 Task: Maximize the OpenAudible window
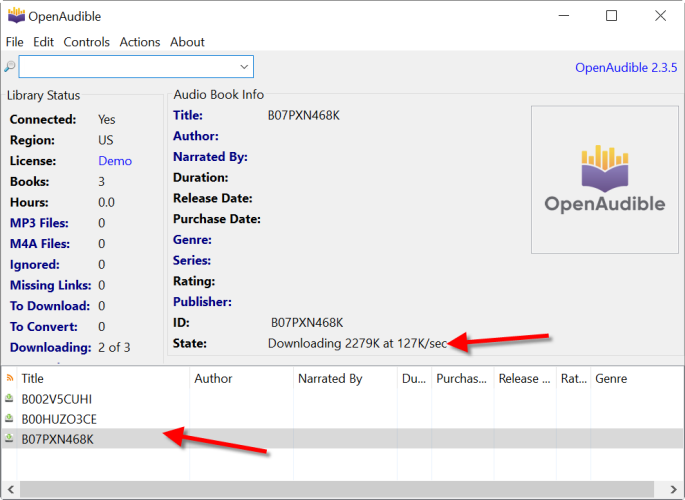pyautogui.click(x=612, y=16)
